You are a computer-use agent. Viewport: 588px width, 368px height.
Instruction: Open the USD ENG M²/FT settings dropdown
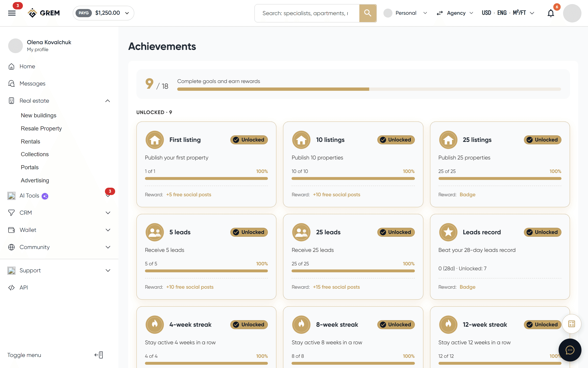click(508, 13)
